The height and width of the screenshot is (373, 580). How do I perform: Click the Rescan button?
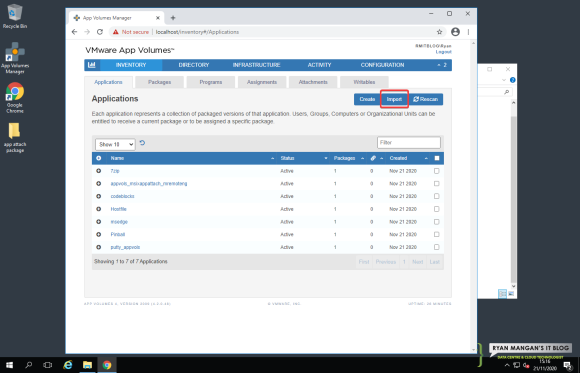[426, 99]
